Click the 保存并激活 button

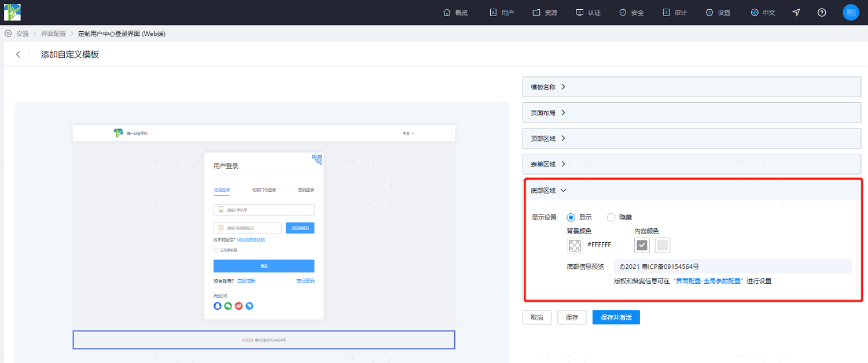(616, 317)
